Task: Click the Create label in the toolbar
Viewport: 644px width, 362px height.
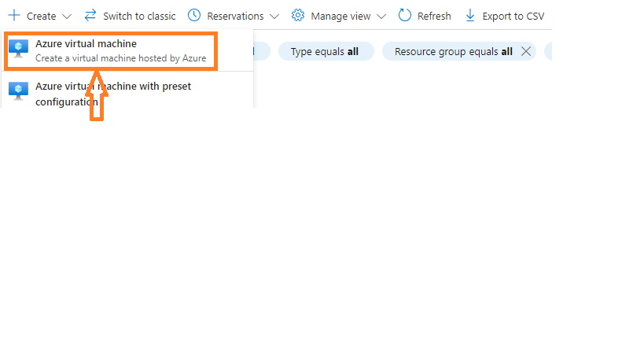Action: click(41, 16)
